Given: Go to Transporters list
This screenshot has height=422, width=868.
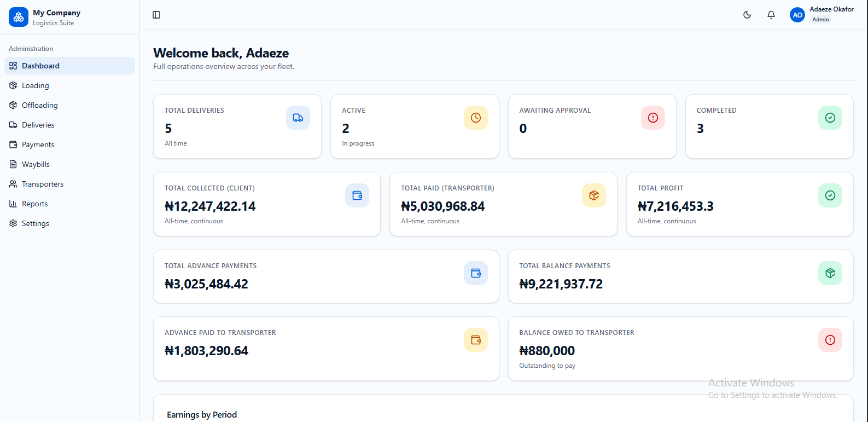Looking at the screenshot, I should 69,184.
